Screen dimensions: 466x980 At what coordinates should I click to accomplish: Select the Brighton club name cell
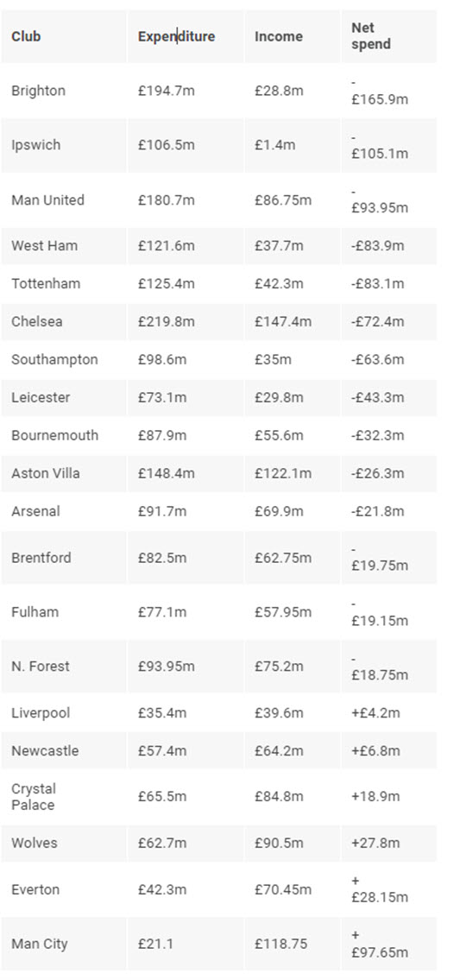(x=38, y=91)
